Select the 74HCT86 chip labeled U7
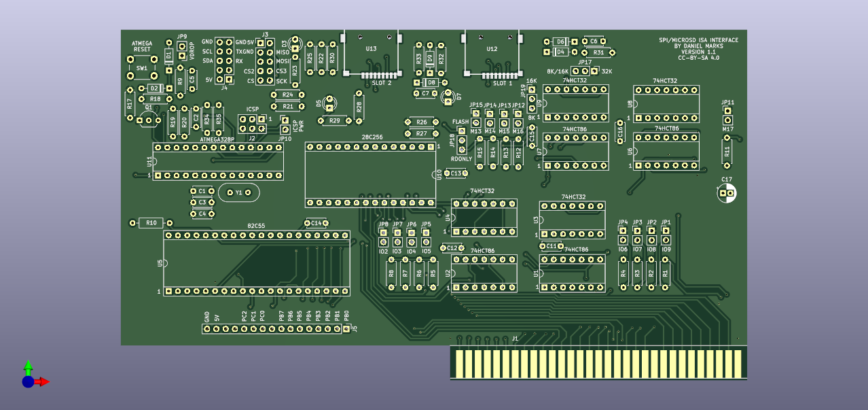The width and height of the screenshot is (868, 410). [x=576, y=151]
